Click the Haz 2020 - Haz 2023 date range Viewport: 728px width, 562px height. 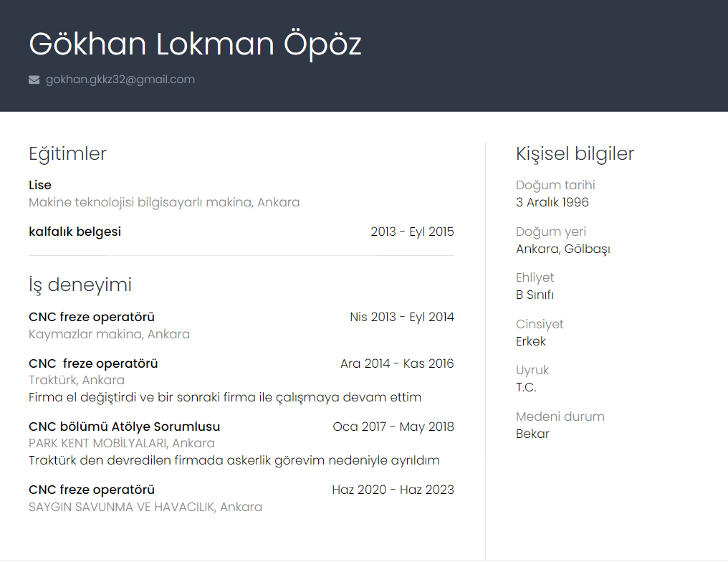[393, 490]
